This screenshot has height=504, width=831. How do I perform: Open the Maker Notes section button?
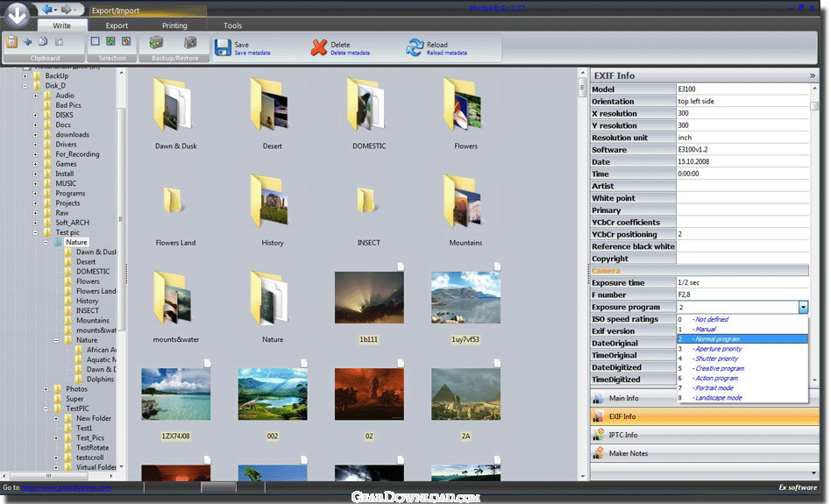click(x=705, y=453)
